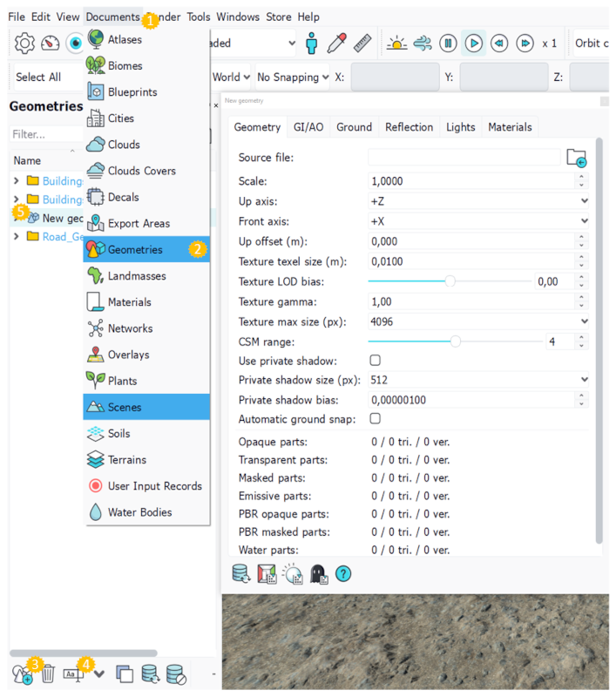Open the sun lighting settings icon
Viewport: 616px width, 697px height.
396,43
